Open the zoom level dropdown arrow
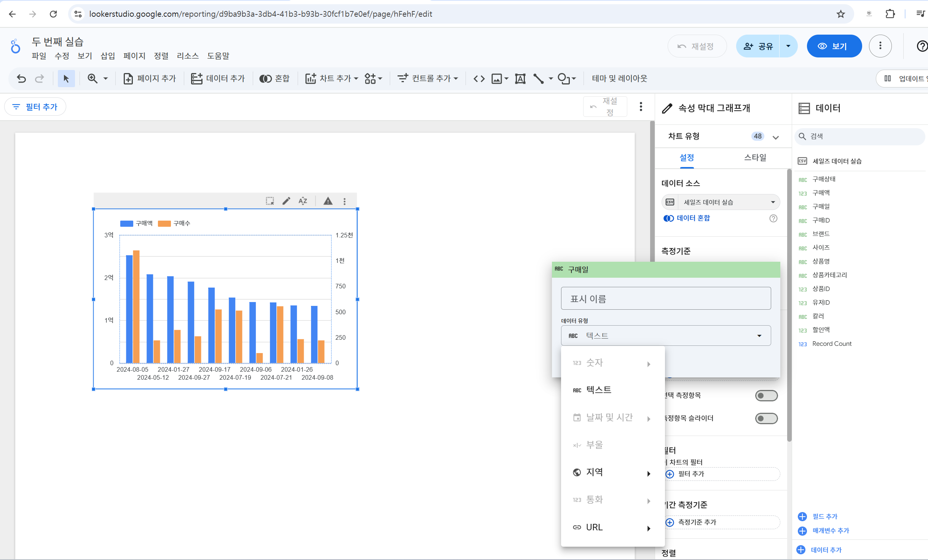Image resolution: width=928 pixels, height=560 pixels. (x=105, y=79)
